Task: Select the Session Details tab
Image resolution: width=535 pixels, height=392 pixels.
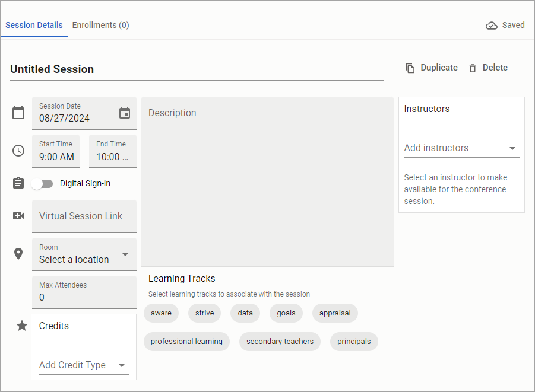Action: (x=34, y=26)
